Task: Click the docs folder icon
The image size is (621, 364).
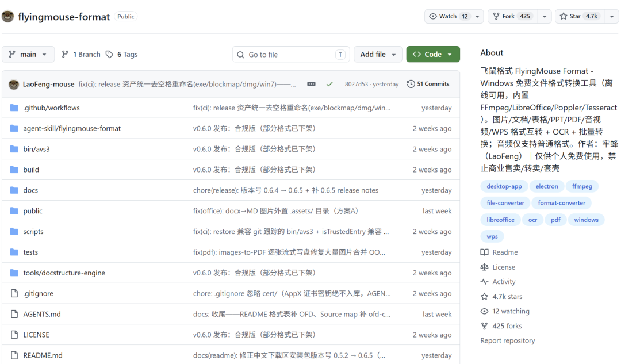Action: point(14,190)
